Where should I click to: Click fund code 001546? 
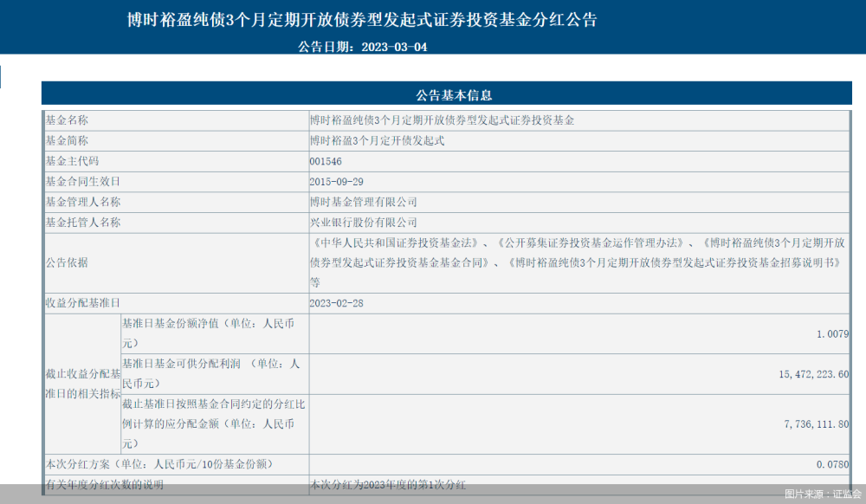(326, 161)
